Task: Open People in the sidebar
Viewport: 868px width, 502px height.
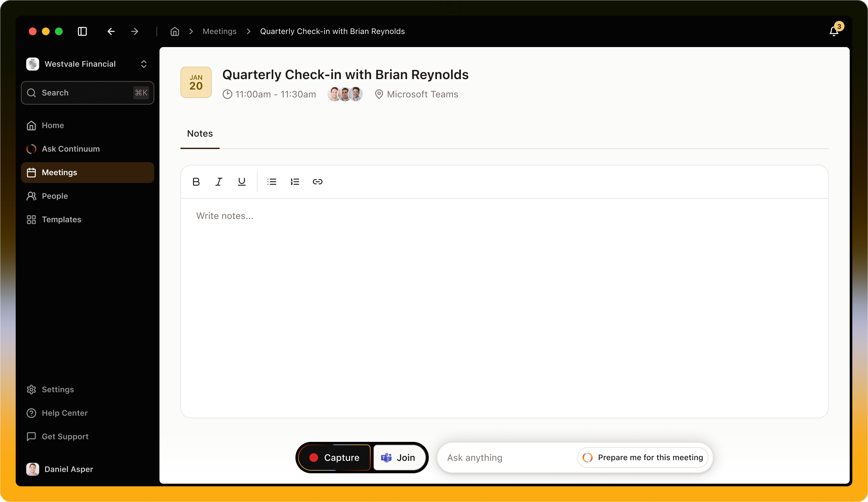Action: [x=55, y=196]
